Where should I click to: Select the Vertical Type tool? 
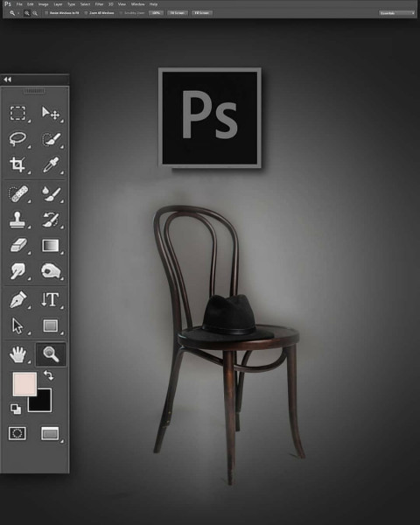click(50, 299)
